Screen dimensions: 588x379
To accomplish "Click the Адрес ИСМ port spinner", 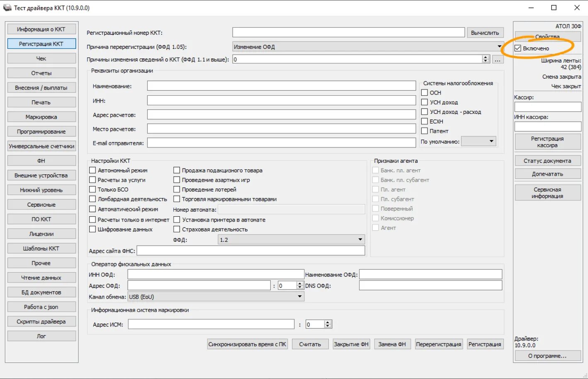I will 328,324.
